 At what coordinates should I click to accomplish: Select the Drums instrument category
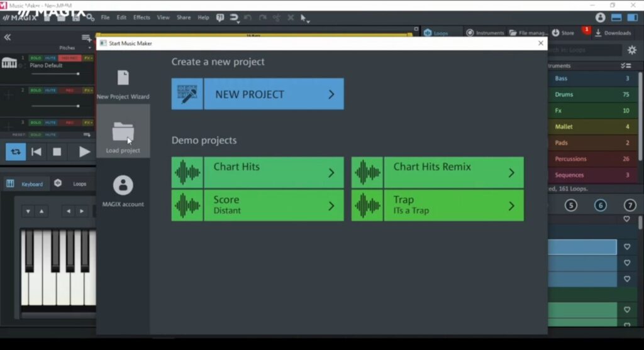tap(592, 94)
